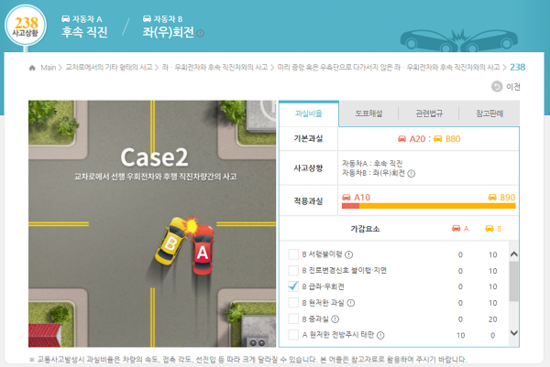Image resolution: width=550 pixels, height=367 pixels.
Task: Click B value 20 in B 중과실 row
Action: click(493, 319)
